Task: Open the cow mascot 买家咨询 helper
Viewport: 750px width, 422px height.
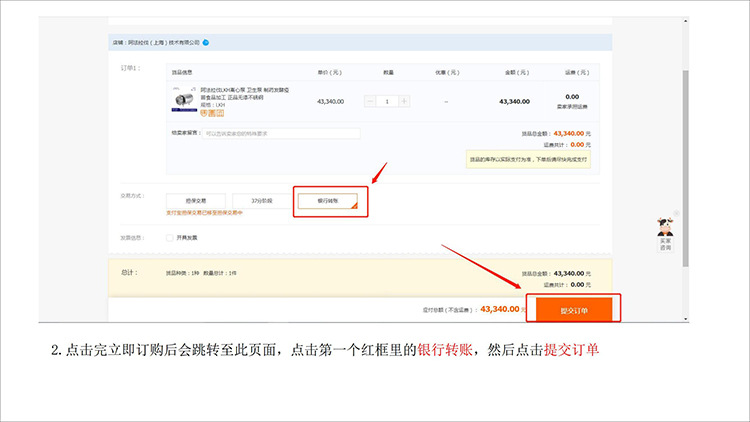Action: 665,234
